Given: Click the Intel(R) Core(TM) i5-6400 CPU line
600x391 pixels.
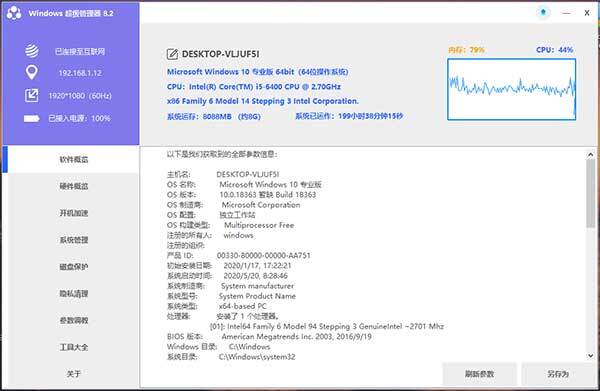Looking at the screenshot, I should pyautogui.click(x=254, y=86).
